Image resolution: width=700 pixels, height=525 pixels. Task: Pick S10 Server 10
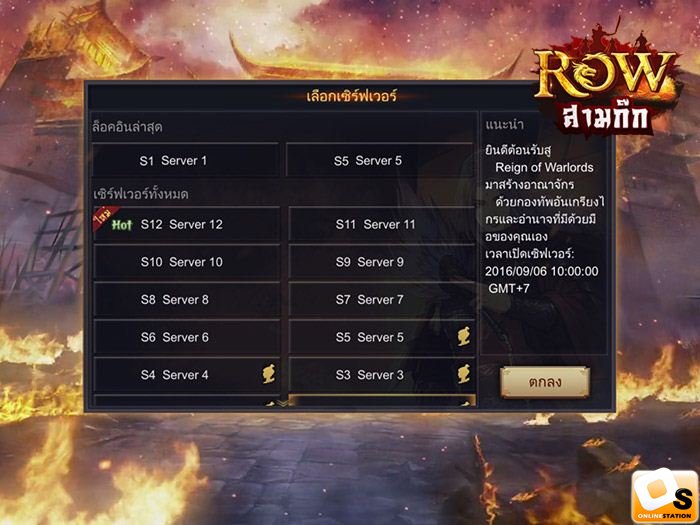[187, 262]
